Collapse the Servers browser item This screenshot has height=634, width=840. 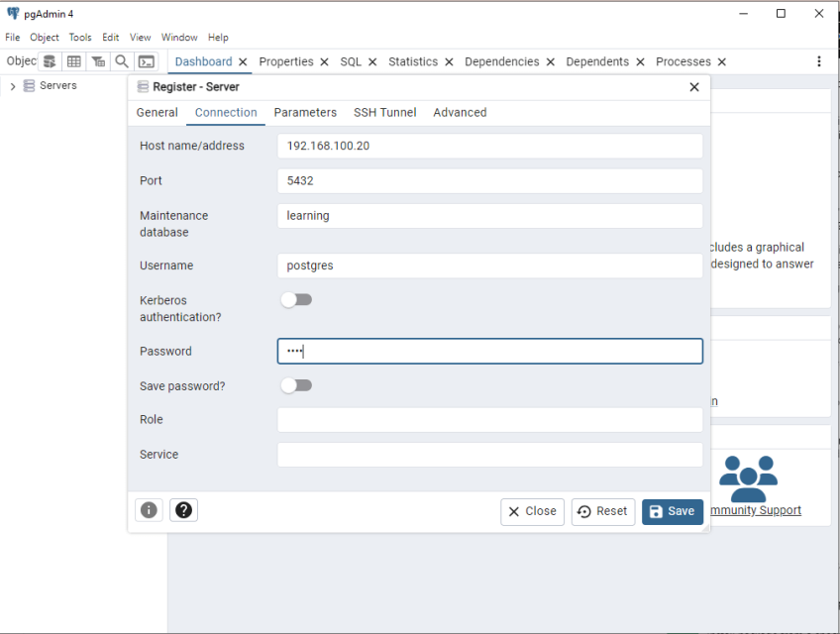(13, 85)
